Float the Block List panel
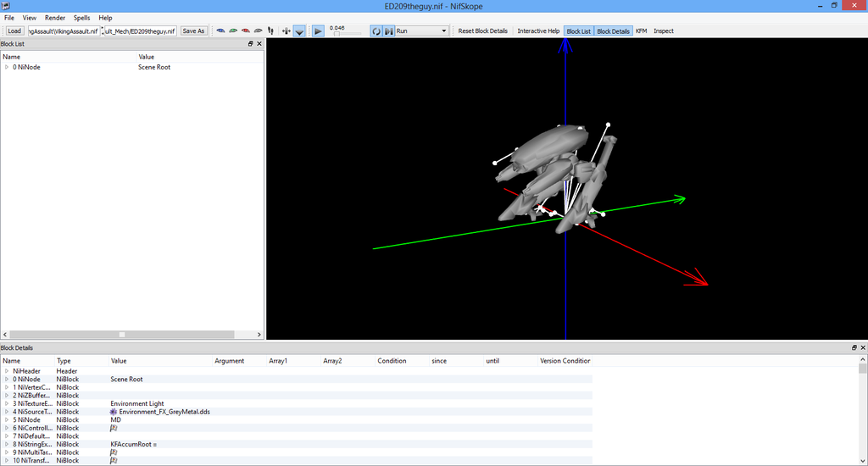This screenshot has height=466, width=868. pyautogui.click(x=250, y=44)
